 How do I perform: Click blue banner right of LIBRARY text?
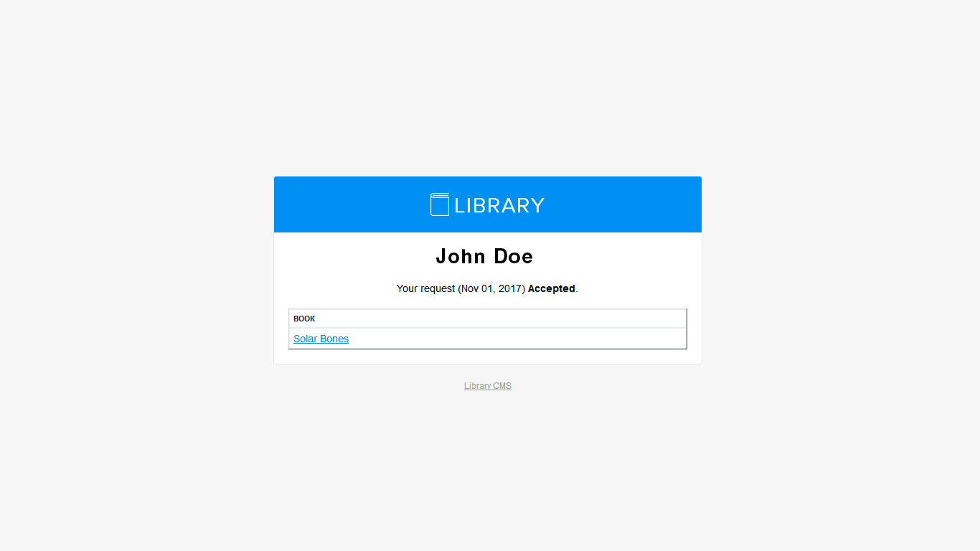623,204
